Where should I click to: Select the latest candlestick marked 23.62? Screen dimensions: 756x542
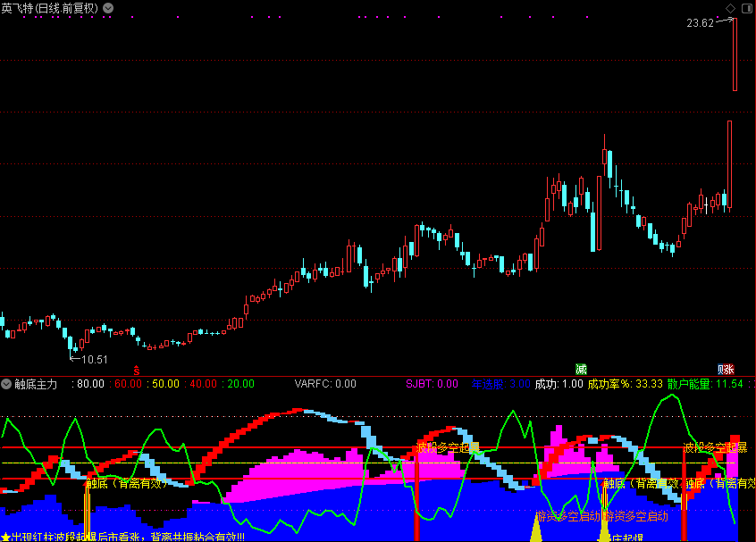[735, 54]
